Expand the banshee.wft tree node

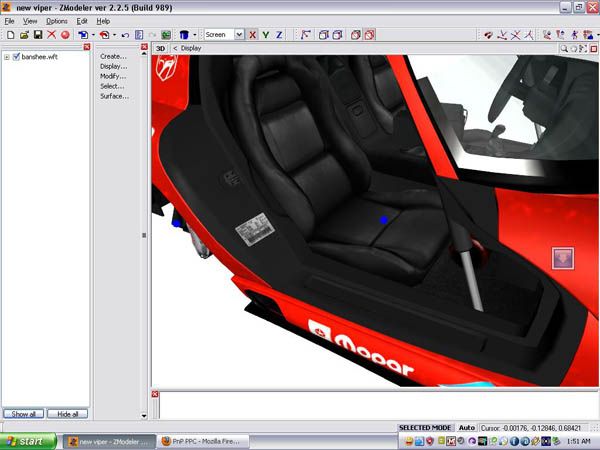click(7, 57)
